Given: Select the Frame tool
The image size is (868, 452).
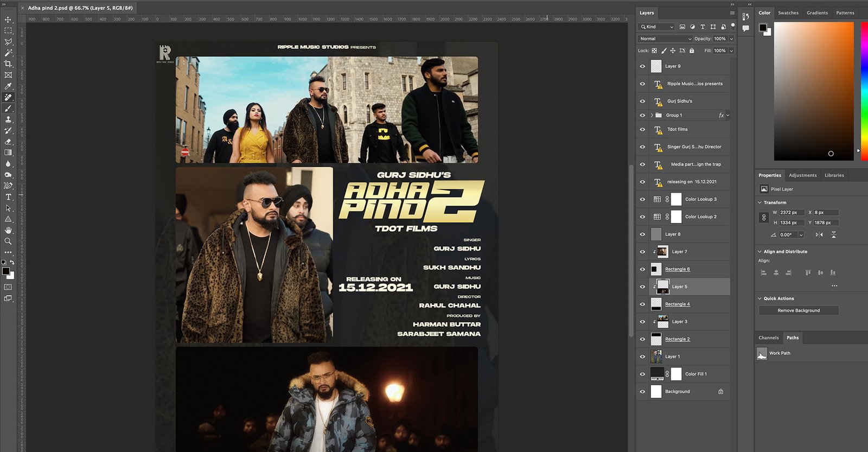Looking at the screenshot, I should click(8, 75).
